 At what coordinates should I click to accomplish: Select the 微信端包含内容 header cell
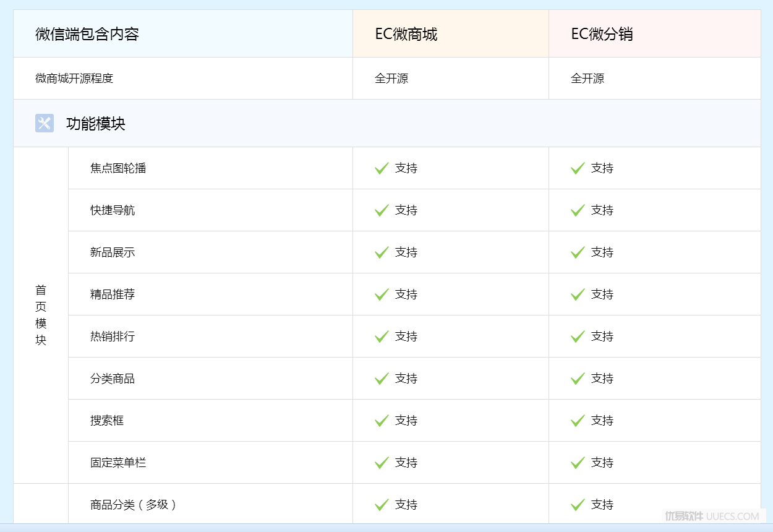click(x=183, y=33)
